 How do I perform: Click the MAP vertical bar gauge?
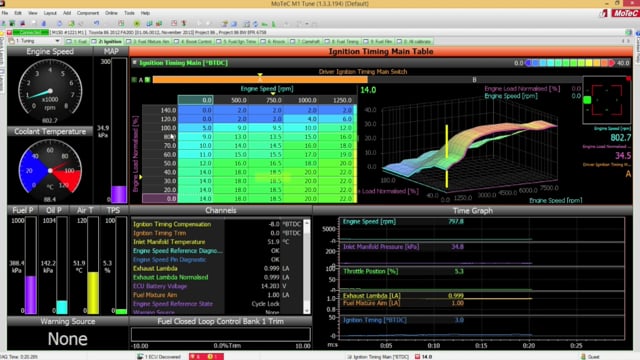pyautogui.click(x=119, y=130)
